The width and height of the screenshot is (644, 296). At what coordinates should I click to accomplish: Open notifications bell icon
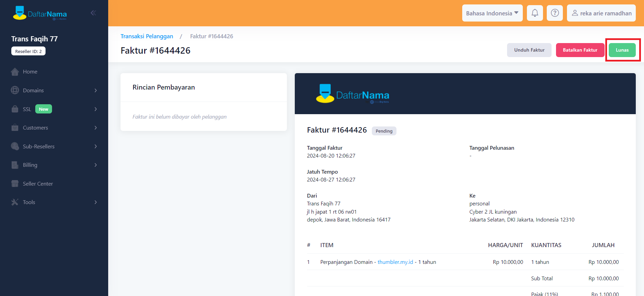535,13
